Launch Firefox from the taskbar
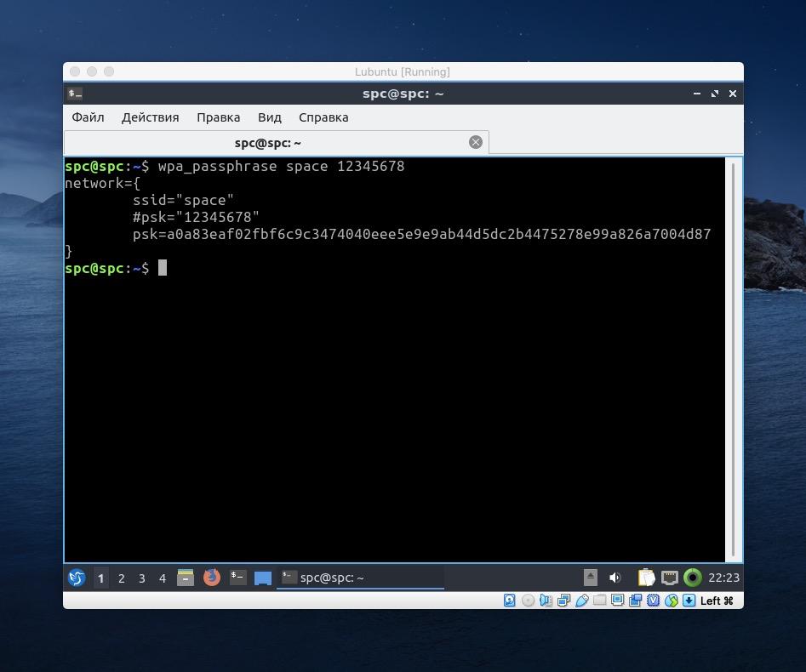Image resolution: width=806 pixels, height=672 pixels. coord(212,578)
